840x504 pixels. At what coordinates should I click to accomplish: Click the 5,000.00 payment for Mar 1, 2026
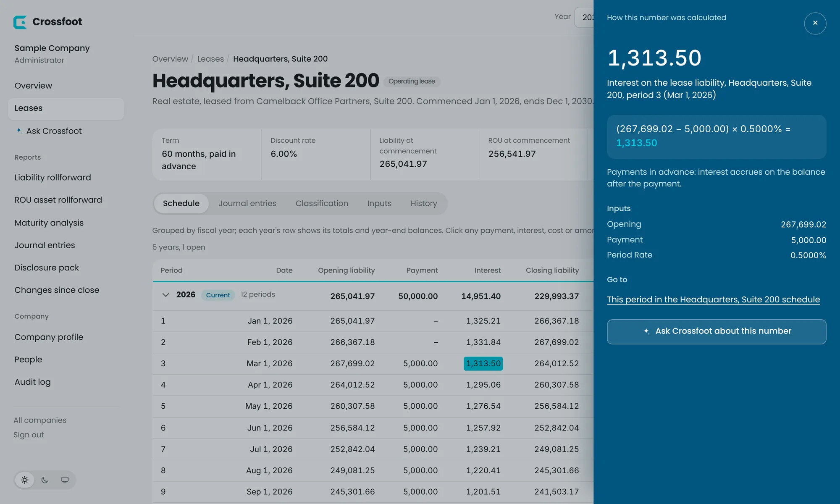(x=420, y=363)
